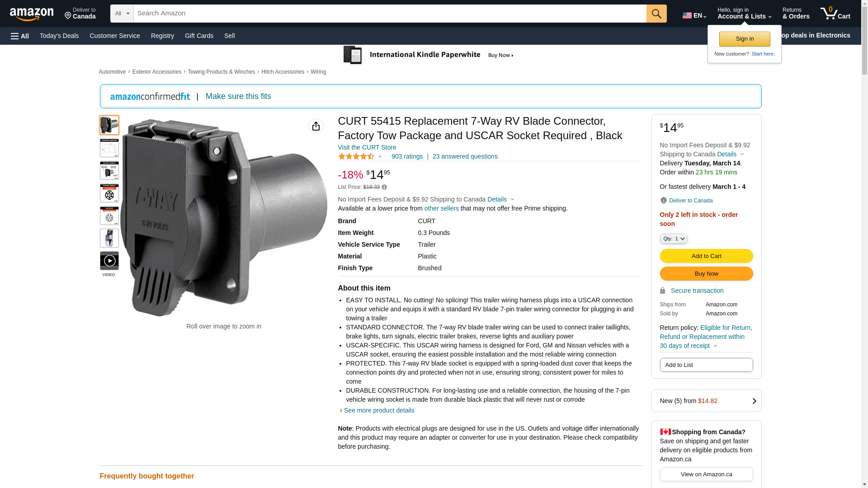
Task: Open Today's Deals in navigation bar
Action: (x=59, y=36)
